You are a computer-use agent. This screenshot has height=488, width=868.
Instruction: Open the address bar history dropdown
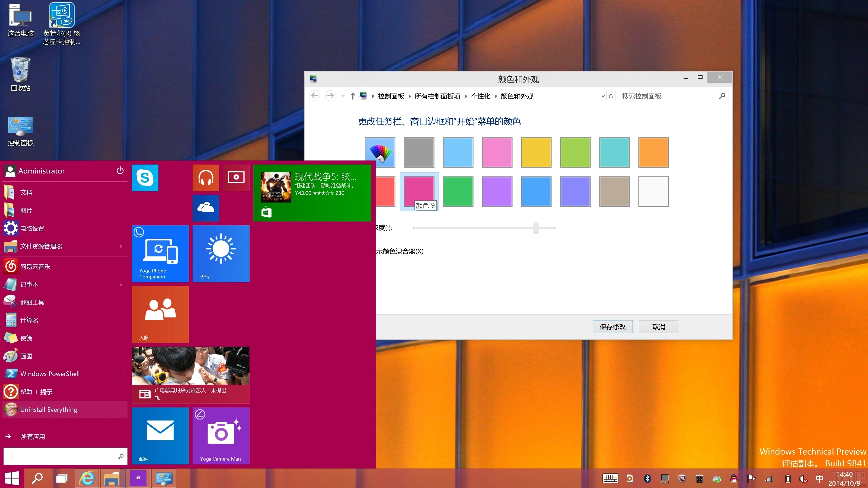tap(603, 96)
